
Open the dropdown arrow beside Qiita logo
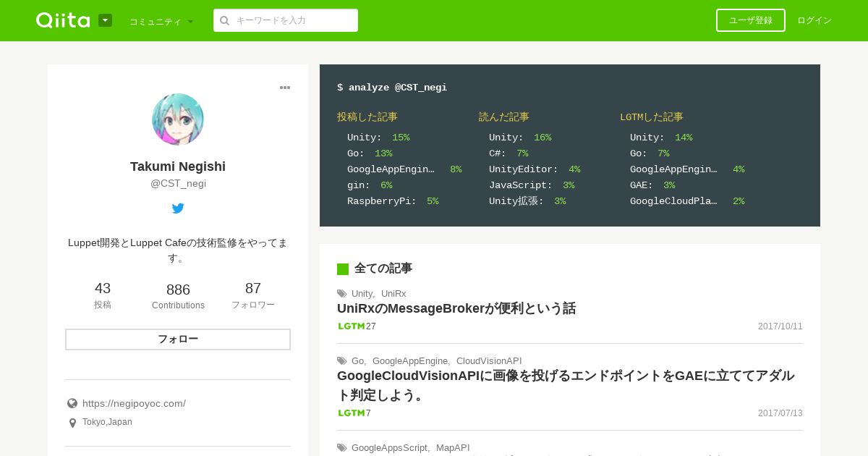tap(106, 20)
